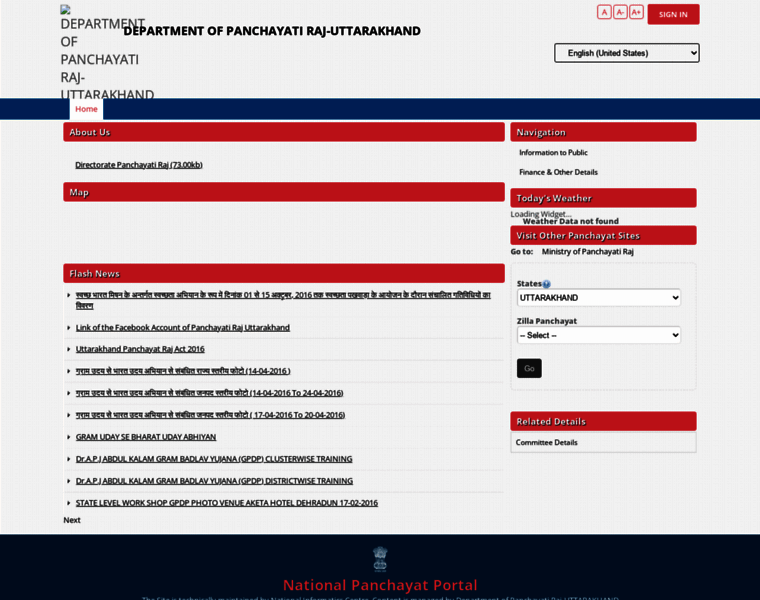Image resolution: width=760 pixels, height=600 pixels.
Task: Click the SIGN IN button
Action: (x=673, y=14)
